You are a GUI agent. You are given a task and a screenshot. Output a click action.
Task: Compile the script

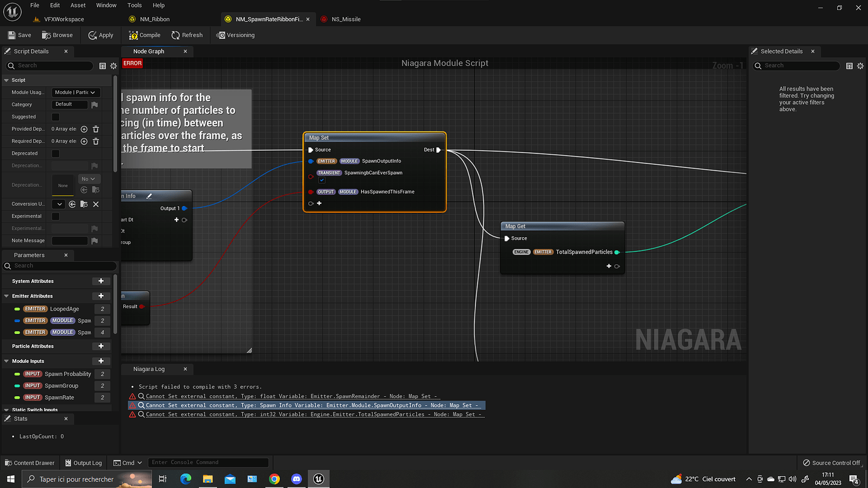pos(144,35)
